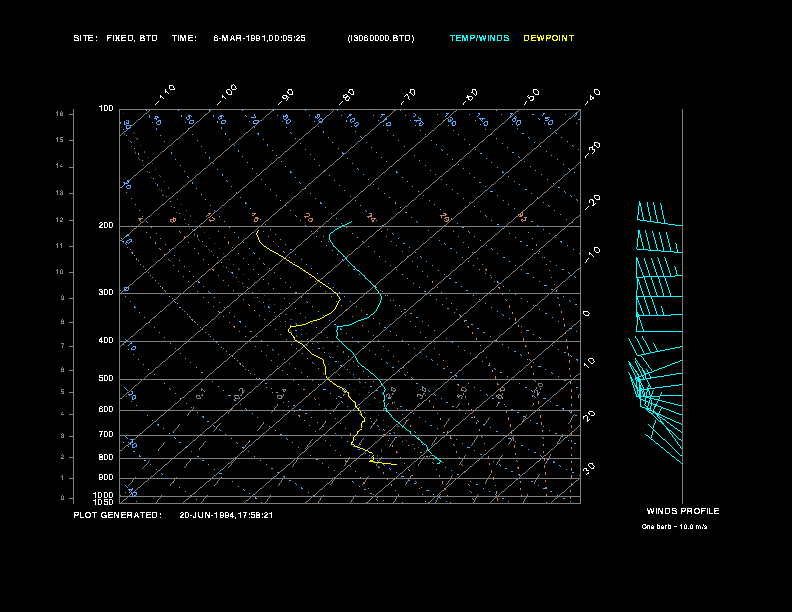Click the 900 pressure level label
Screen dimensions: 792x612
click(x=106, y=477)
